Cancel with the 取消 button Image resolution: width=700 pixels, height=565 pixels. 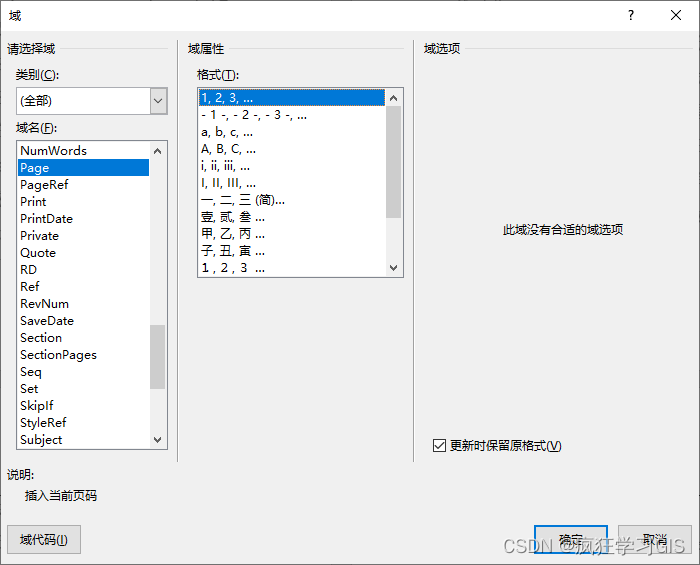[x=654, y=540]
